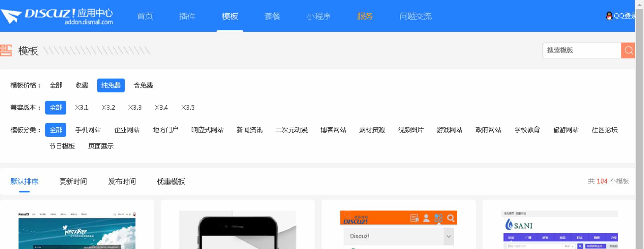Choose the 素材资源 category
Viewport: 644px width, 249px height.
[372, 130]
